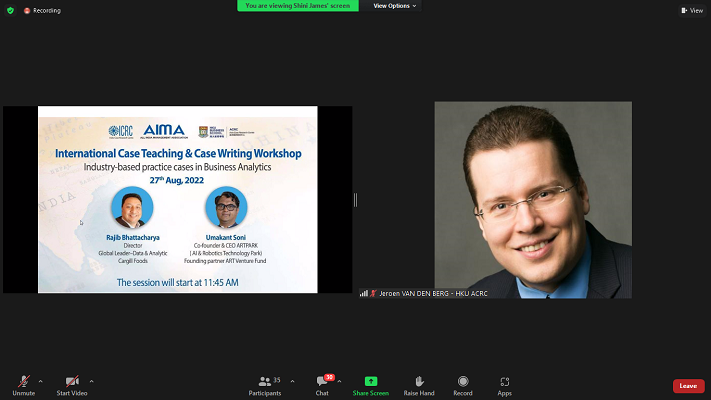Open video options arrow next to Start Video

tap(91, 381)
